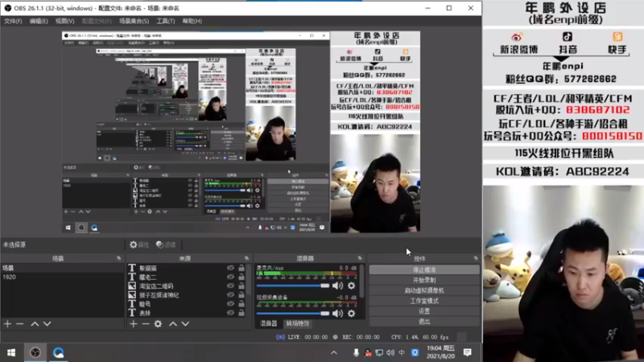644x362 pixels.
Task: Move the selected scene down
Action: point(47,324)
